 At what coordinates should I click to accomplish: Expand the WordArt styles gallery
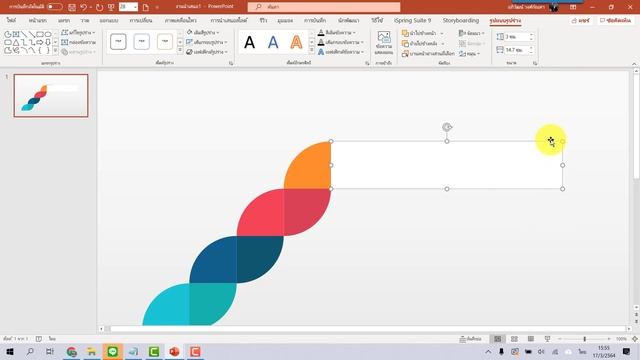coord(312,51)
